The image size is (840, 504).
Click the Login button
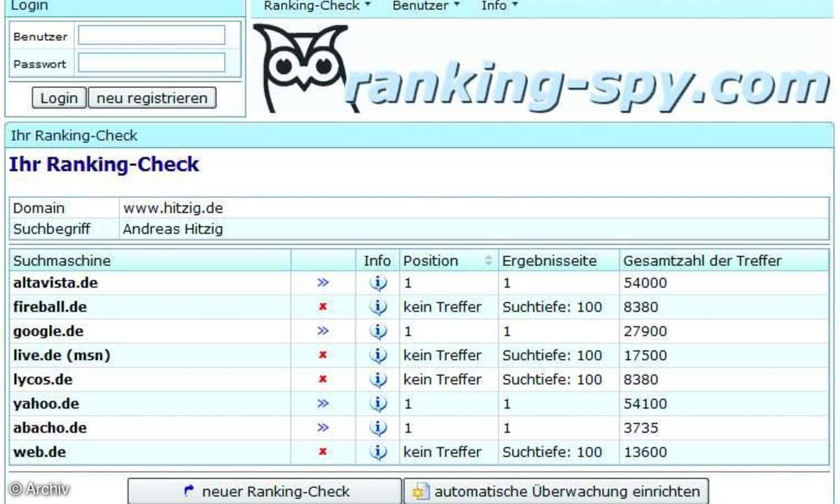59,98
